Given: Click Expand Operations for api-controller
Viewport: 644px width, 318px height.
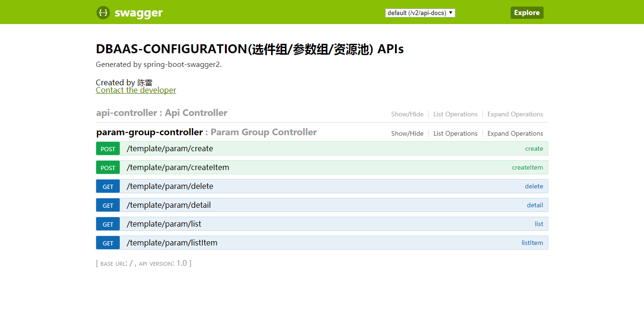Looking at the screenshot, I should [x=515, y=114].
